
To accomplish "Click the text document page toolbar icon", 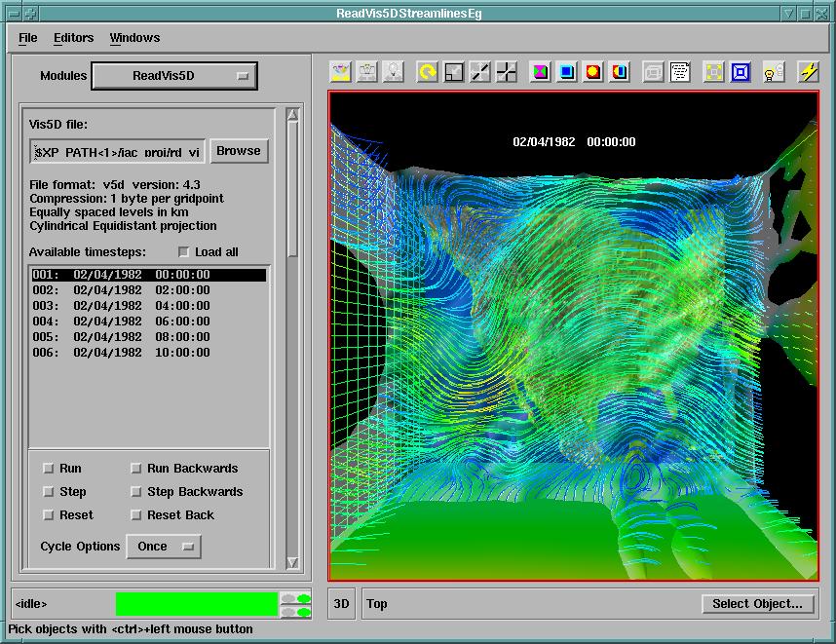I will 680,72.
